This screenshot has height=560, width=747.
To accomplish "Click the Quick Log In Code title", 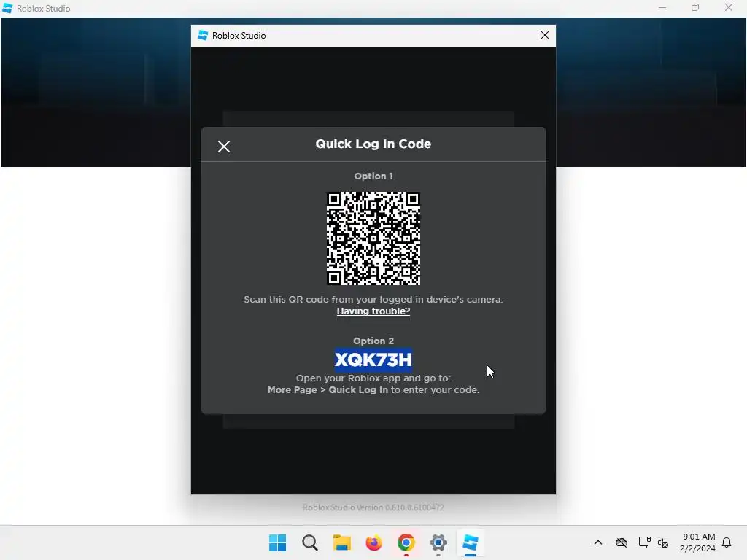I will (x=373, y=144).
